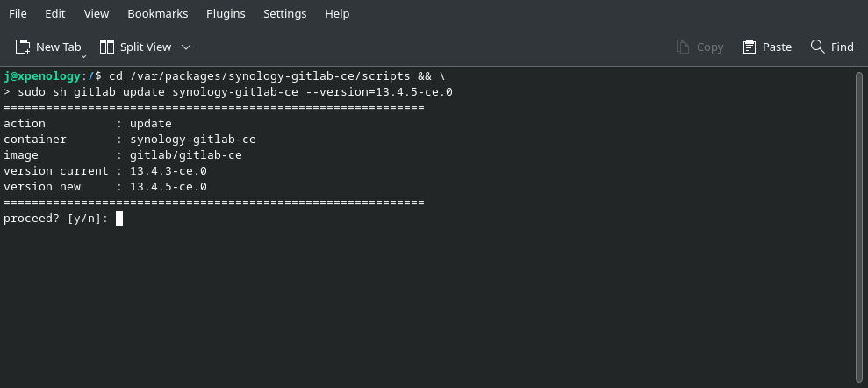Open the View menu

97,13
